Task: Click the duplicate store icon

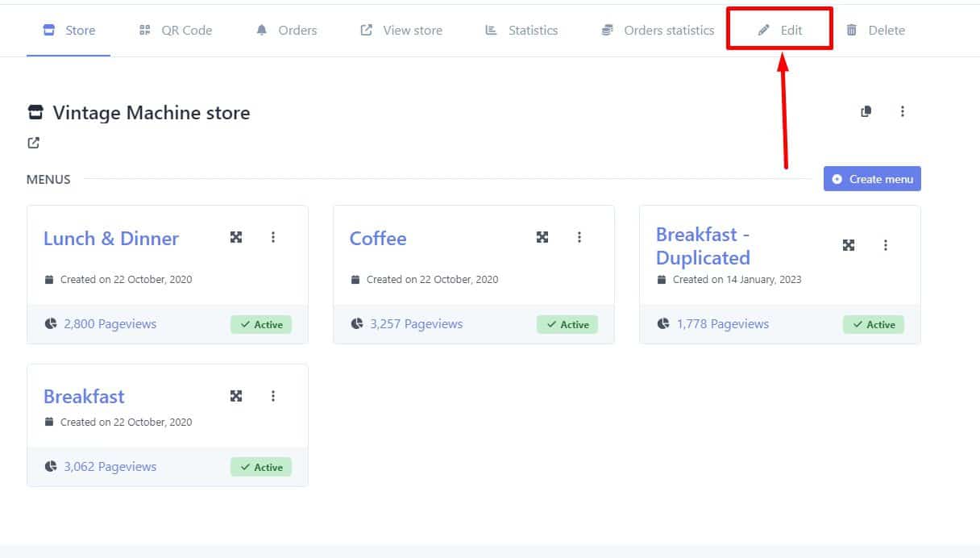Action: pyautogui.click(x=866, y=111)
